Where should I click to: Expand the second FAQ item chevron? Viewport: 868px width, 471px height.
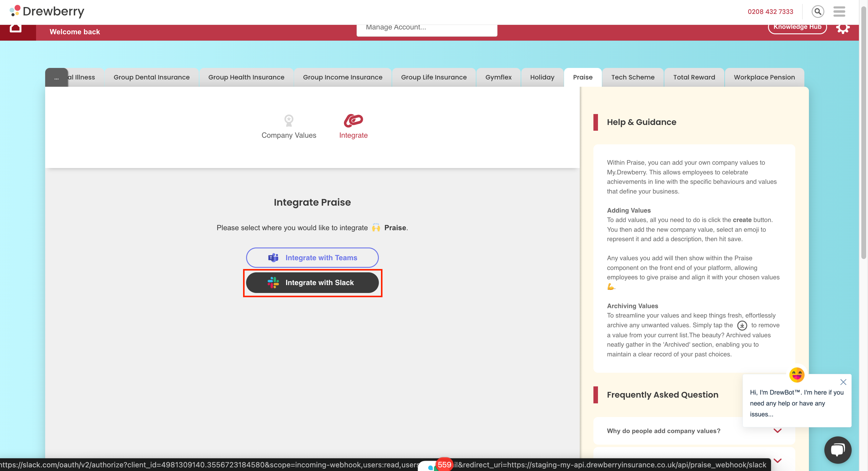coord(777,461)
